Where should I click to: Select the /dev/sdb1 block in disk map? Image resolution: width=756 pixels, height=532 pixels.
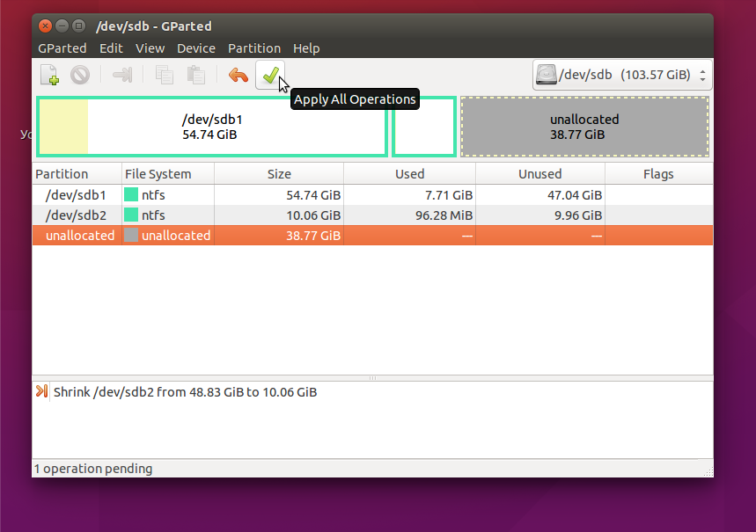pyautogui.click(x=211, y=127)
